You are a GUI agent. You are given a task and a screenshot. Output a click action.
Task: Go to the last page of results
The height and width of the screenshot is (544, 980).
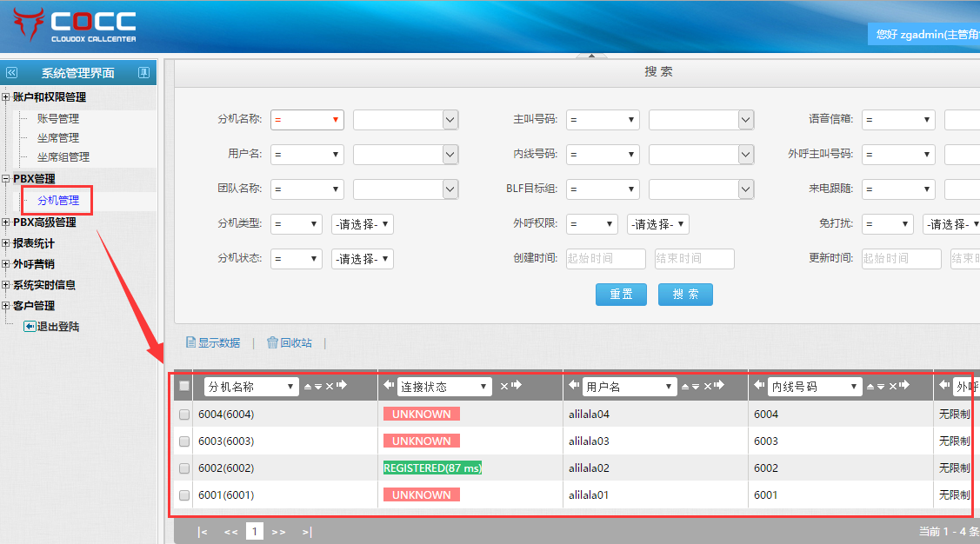(x=307, y=532)
